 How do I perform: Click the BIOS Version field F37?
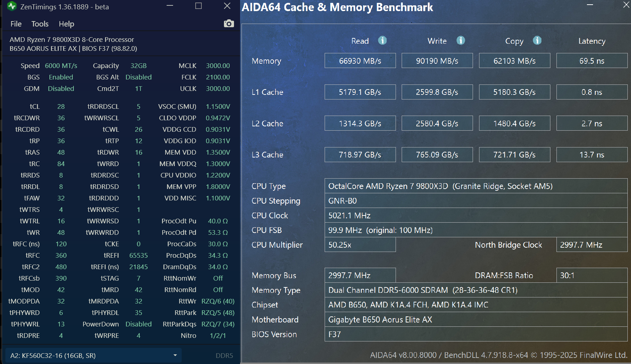(x=476, y=334)
